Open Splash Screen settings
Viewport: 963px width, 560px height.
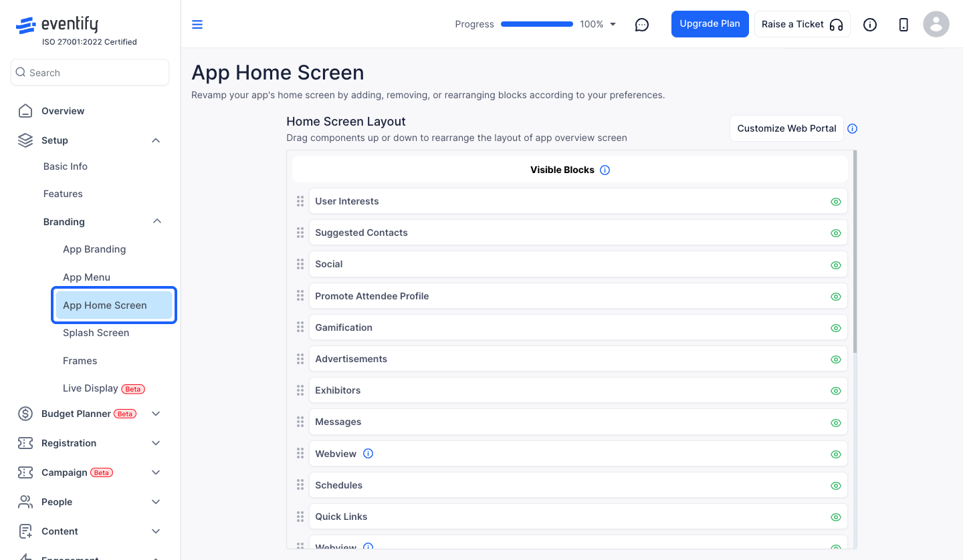tap(96, 333)
